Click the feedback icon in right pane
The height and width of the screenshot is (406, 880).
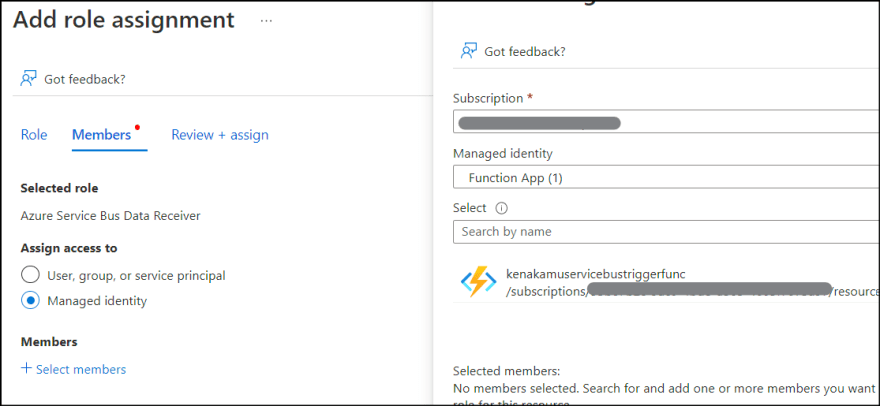468,51
